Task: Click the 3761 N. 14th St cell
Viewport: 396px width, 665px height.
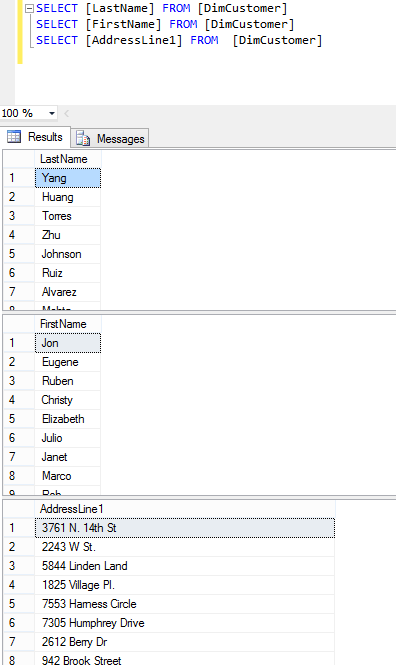Action: pos(185,528)
